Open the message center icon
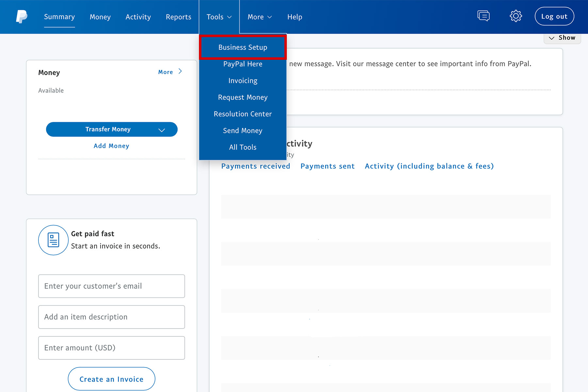 click(483, 16)
